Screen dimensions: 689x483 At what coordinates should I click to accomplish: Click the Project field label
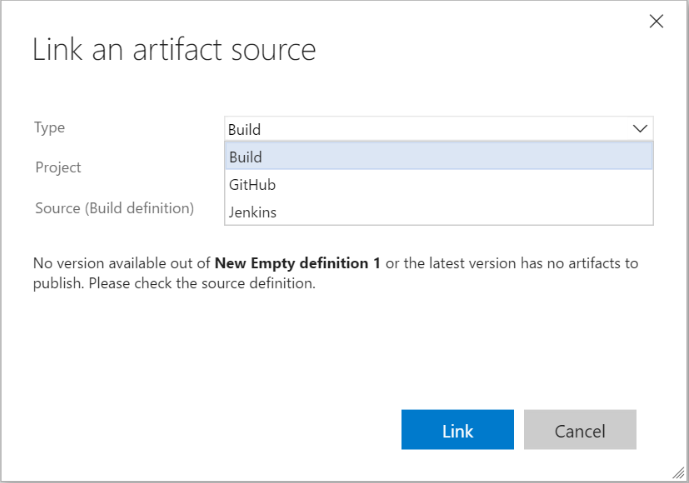tap(58, 168)
